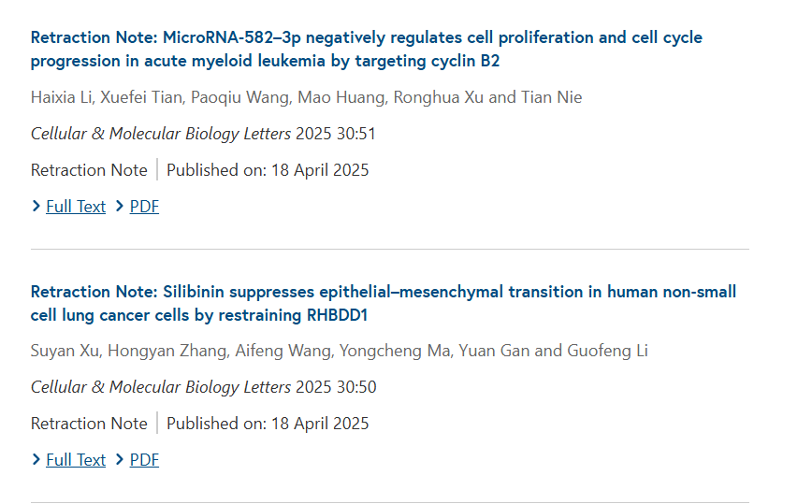Download PDF of the Silibinin retraction note
Screen dimensions: 812x504
[144, 460]
